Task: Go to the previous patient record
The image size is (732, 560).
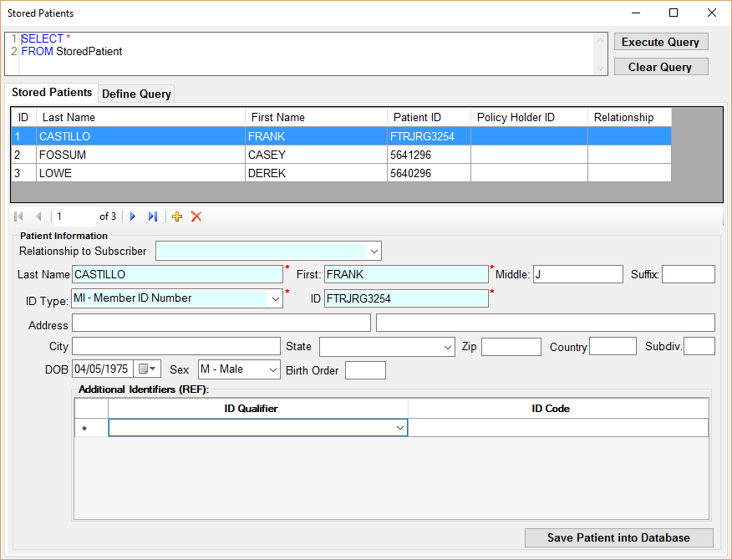Action: 38,216
